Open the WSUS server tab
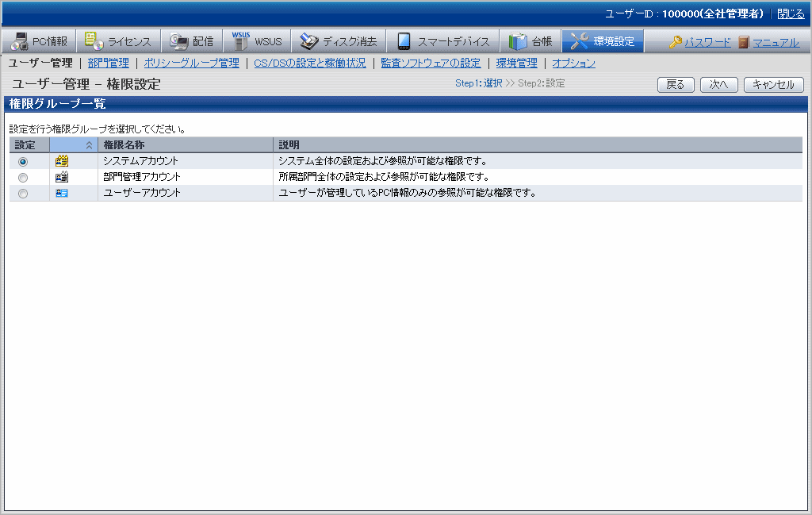 [x=257, y=41]
